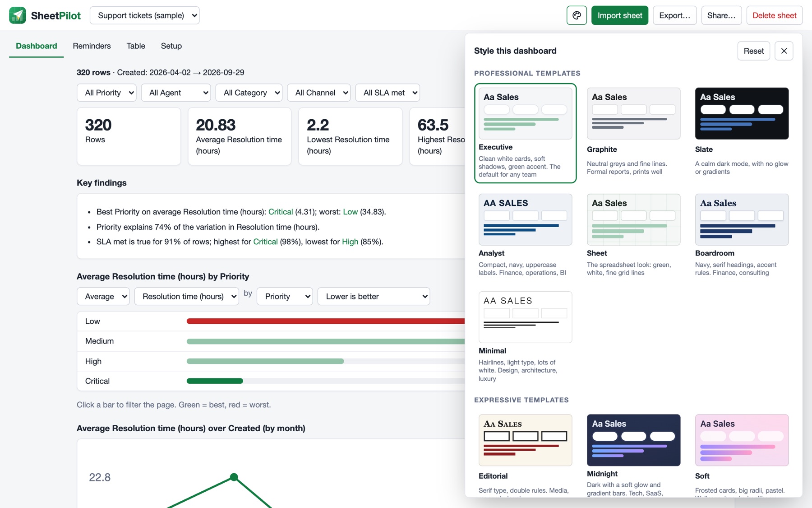The width and height of the screenshot is (812, 508).
Task: Select the Executive template thumbnail
Action: 526,113
